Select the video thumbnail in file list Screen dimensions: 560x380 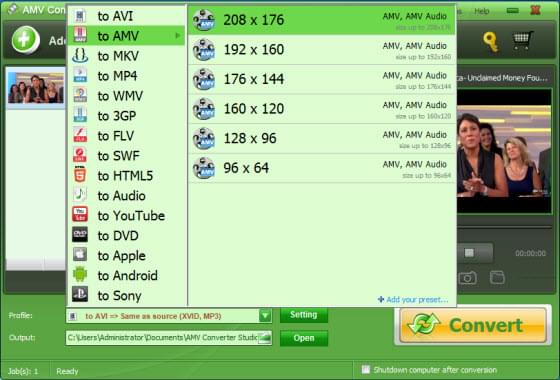[36, 88]
